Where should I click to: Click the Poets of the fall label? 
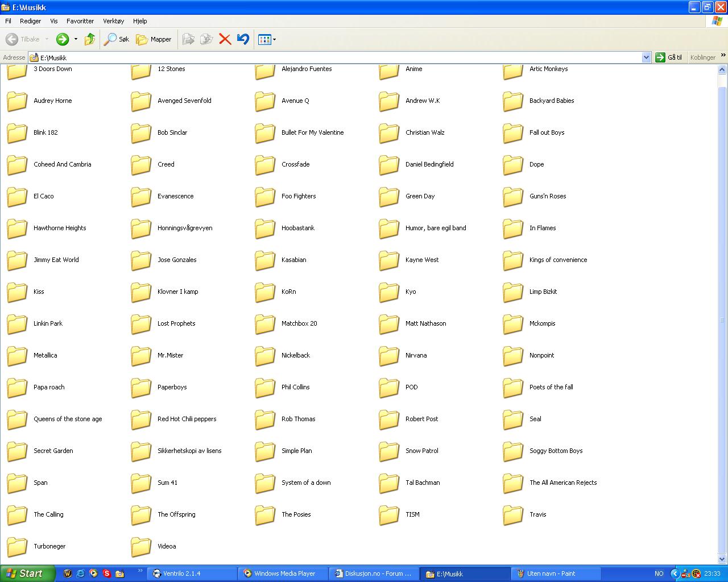pyautogui.click(x=551, y=387)
